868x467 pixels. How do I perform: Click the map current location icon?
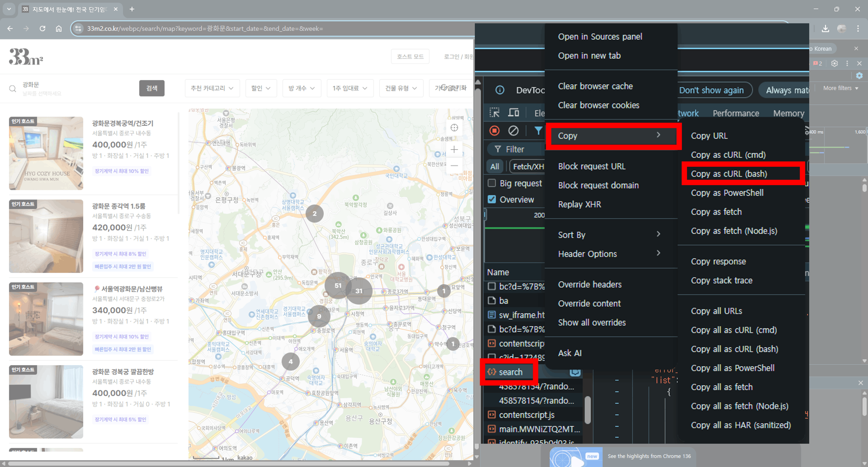(x=454, y=128)
